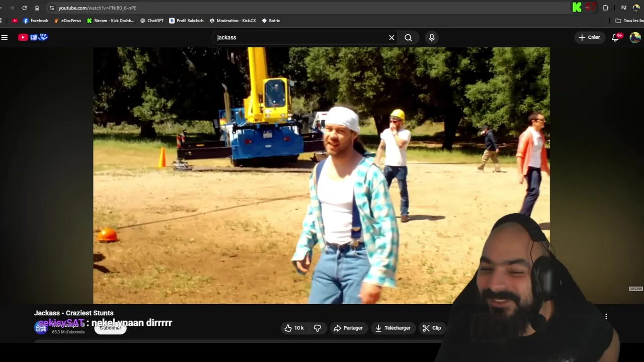
Task: Open the browser extensions puzzle icon
Action: click(x=605, y=8)
